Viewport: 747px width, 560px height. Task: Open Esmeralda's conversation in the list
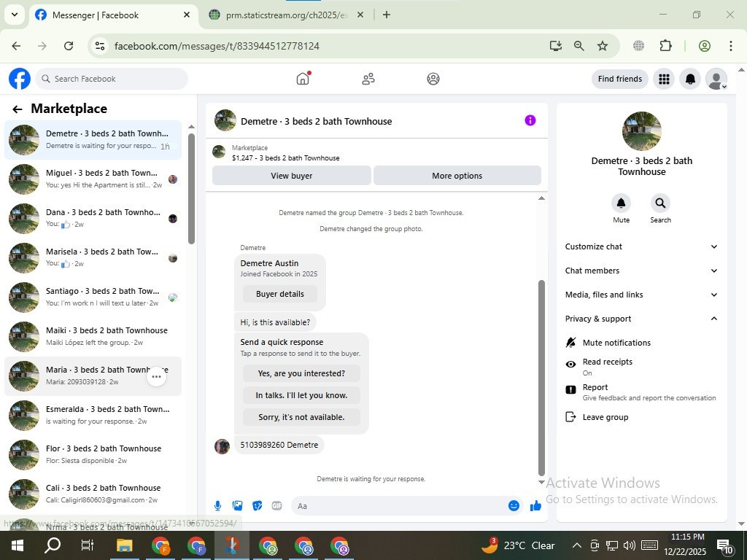click(93, 416)
